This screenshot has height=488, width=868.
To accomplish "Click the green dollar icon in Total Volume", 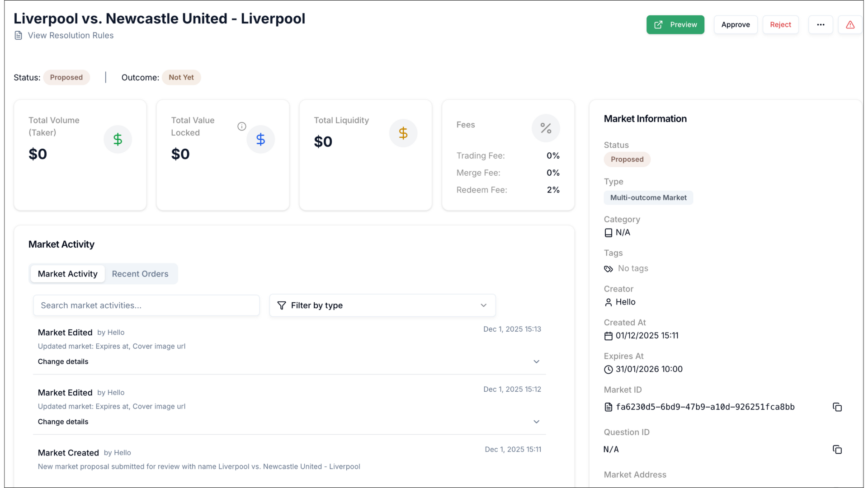I will (x=118, y=139).
